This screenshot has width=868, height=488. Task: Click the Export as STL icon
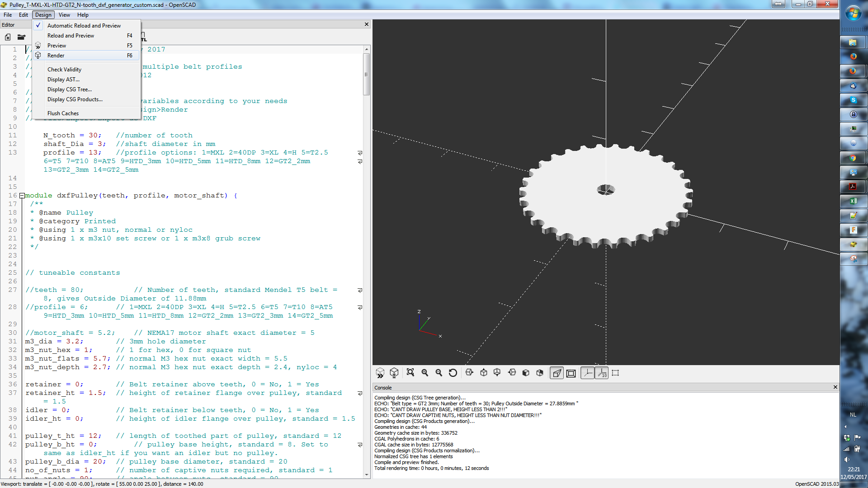(x=143, y=37)
